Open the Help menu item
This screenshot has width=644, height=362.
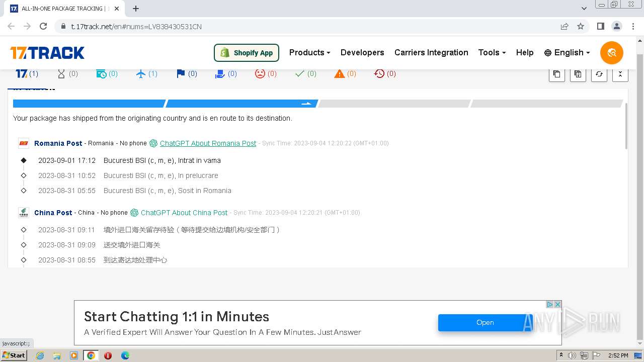(x=525, y=52)
